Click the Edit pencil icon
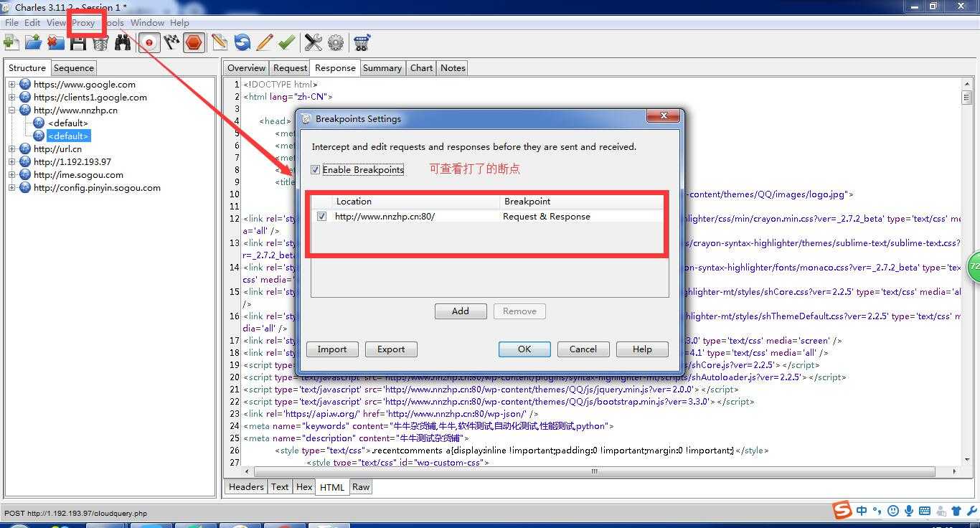 [x=265, y=43]
